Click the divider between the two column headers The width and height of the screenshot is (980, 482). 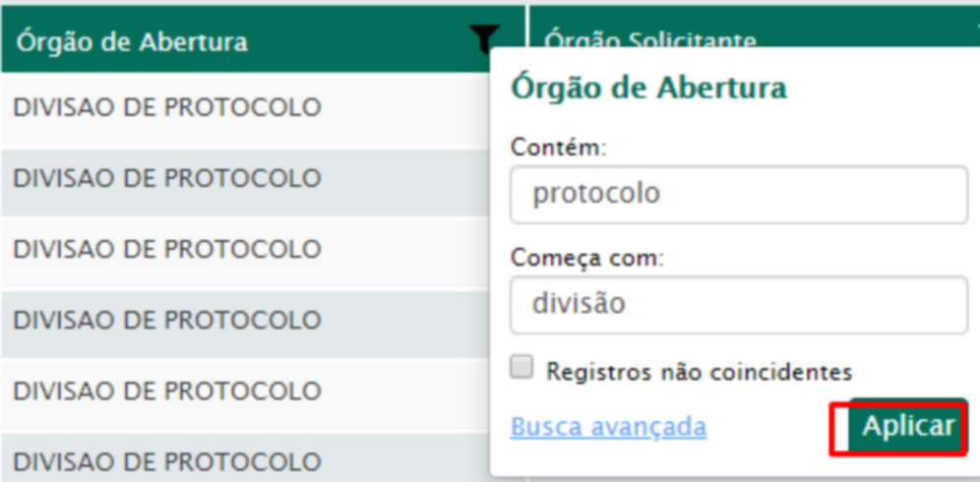point(526,25)
